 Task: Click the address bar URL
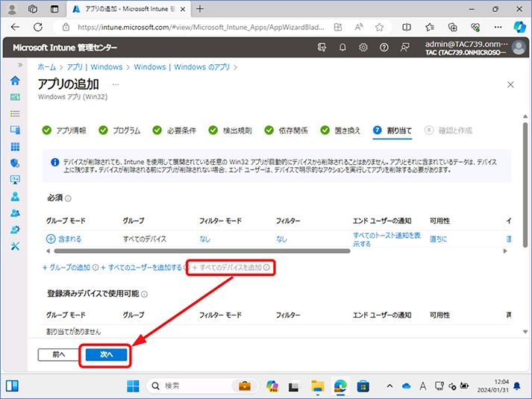201,27
